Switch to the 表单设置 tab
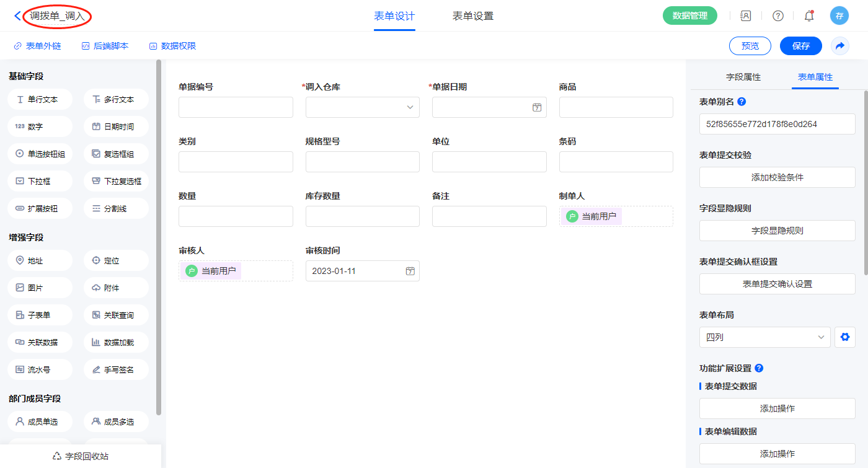This screenshot has width=868, height=468. click(472, 16)
